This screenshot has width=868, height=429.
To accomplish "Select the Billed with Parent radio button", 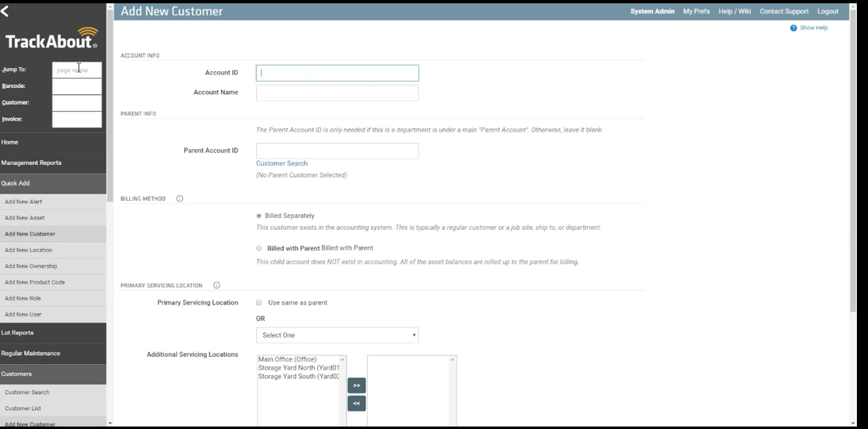I will 258,248.
